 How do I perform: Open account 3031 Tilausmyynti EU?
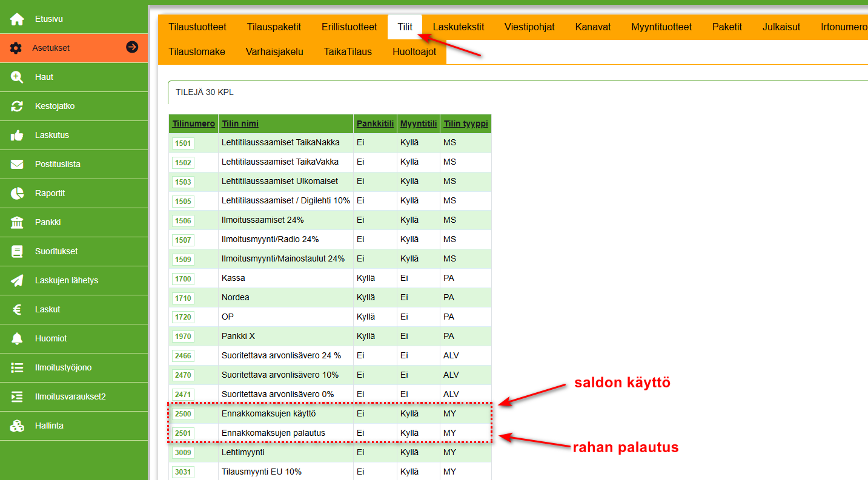pyautogui.click(x=183, y=472)
